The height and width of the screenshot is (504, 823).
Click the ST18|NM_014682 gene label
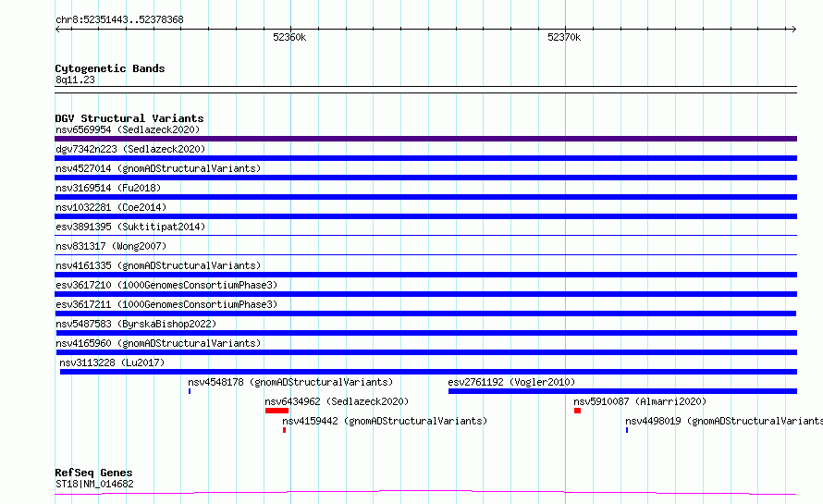point(94,484)
